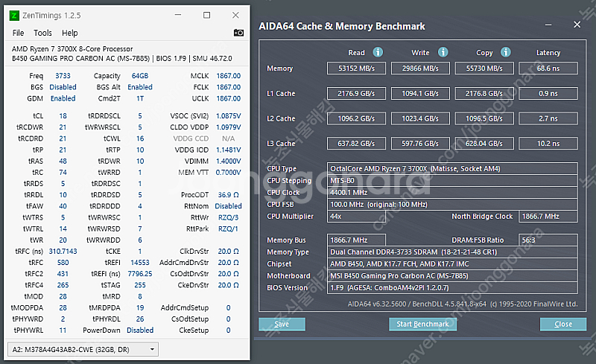This screenshot has width=596, height=364.
Task: Click the BGS value Disabled
Action: coord(63,87)
